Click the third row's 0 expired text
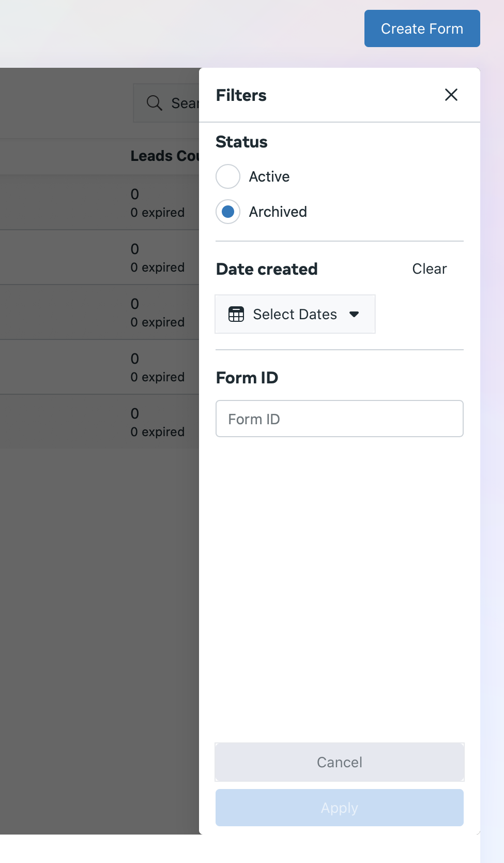Image resolution: width=504 pixels, height=863 pixels. pos(157,322)
